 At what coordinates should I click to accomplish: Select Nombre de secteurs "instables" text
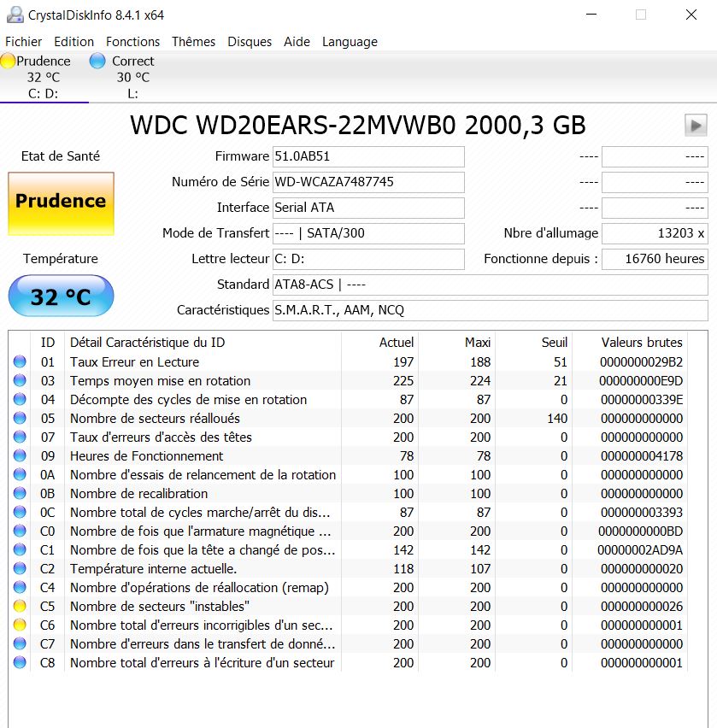(159, 607)
